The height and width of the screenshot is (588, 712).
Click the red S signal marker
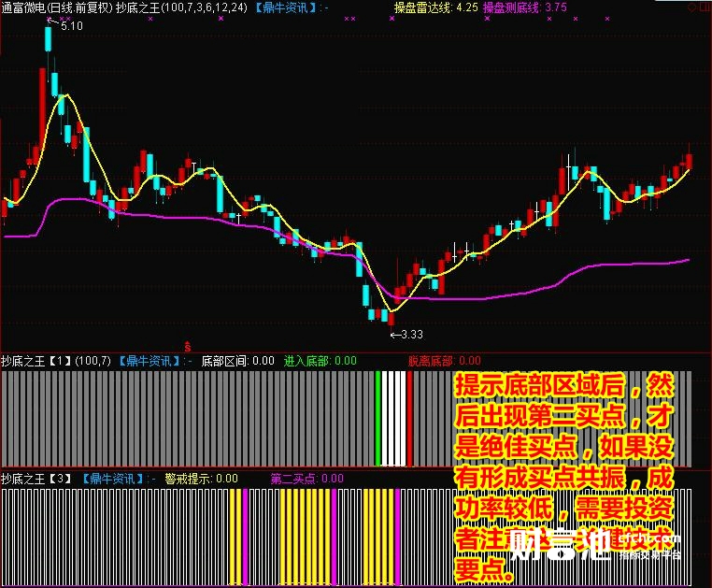188,346
